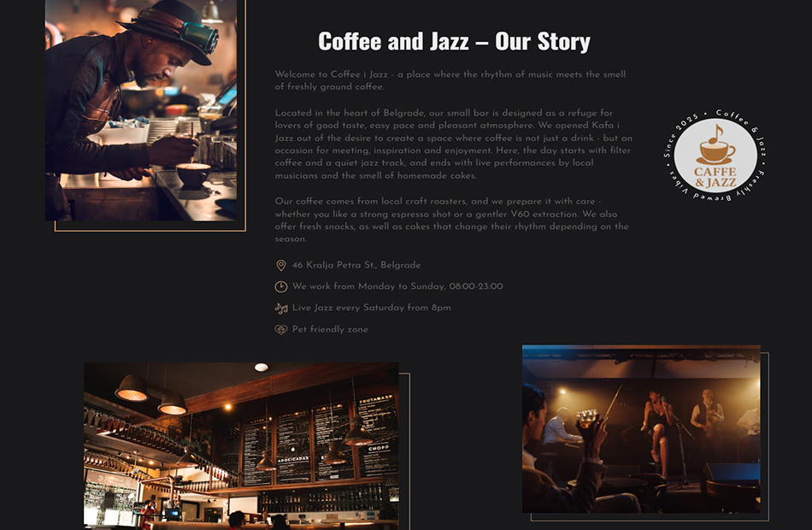Click the pet friendly heart icon
Viewport: 812px width, 530px height.
tap(280, 329)
